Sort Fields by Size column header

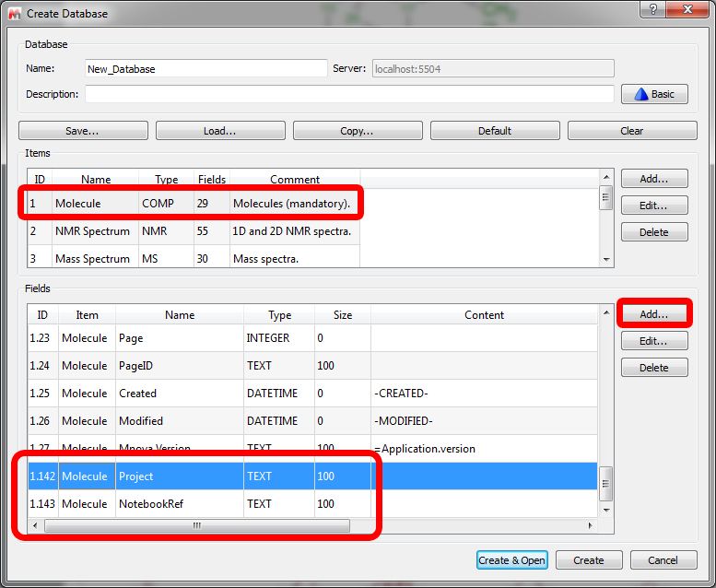[x=343, y=315]
